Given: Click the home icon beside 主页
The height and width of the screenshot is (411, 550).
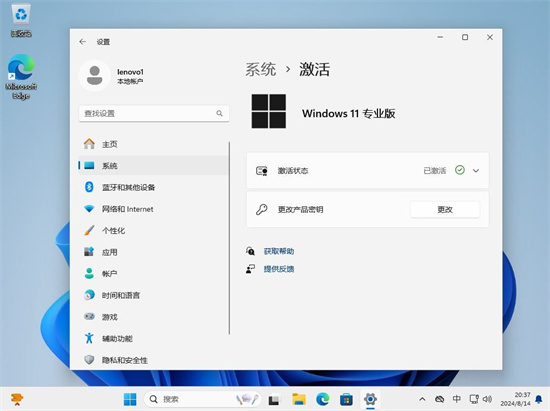Looking at the screenshot, I should click(x=89, y=144).
